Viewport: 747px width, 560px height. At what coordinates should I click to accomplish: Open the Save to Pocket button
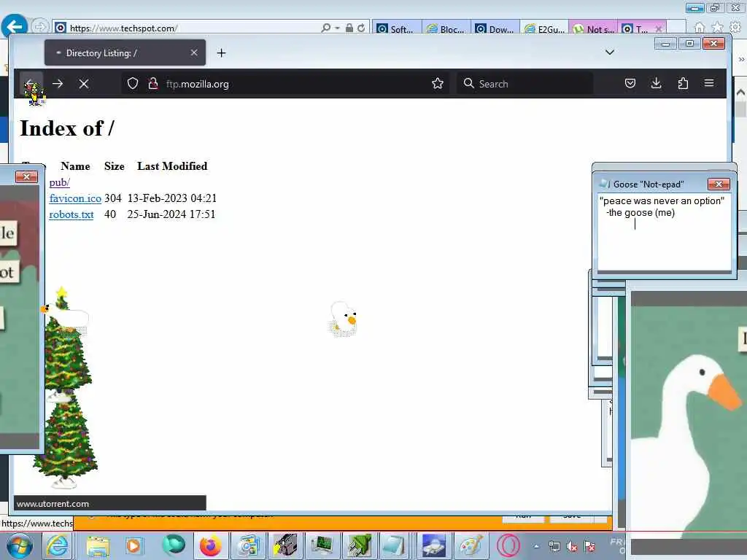pos(630,84)
